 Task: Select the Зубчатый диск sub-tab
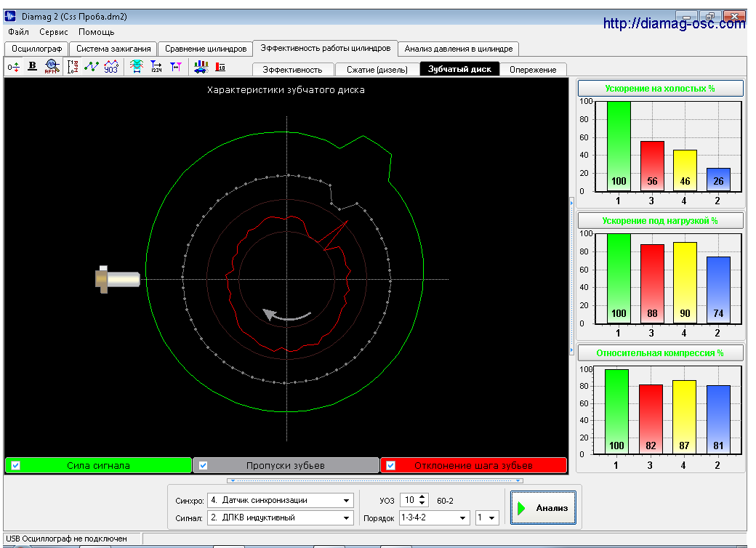(x=459, y=69)
